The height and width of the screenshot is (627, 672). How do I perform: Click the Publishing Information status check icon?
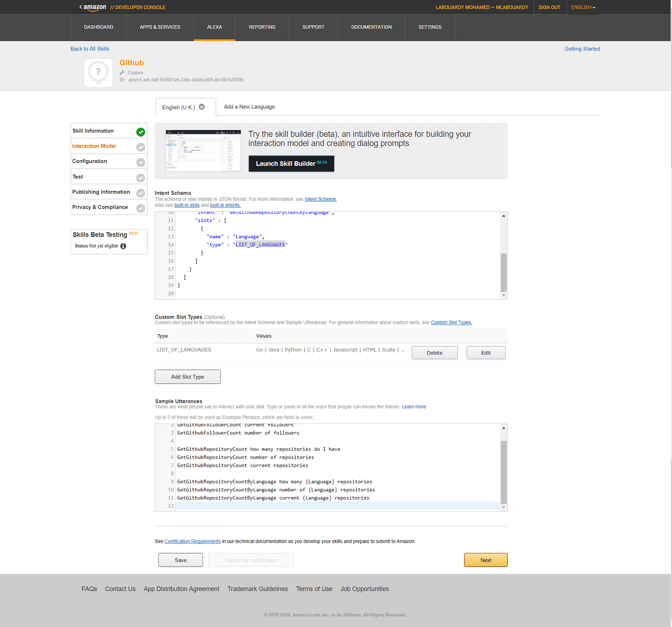pyautogui.click(x=141, y=193)
